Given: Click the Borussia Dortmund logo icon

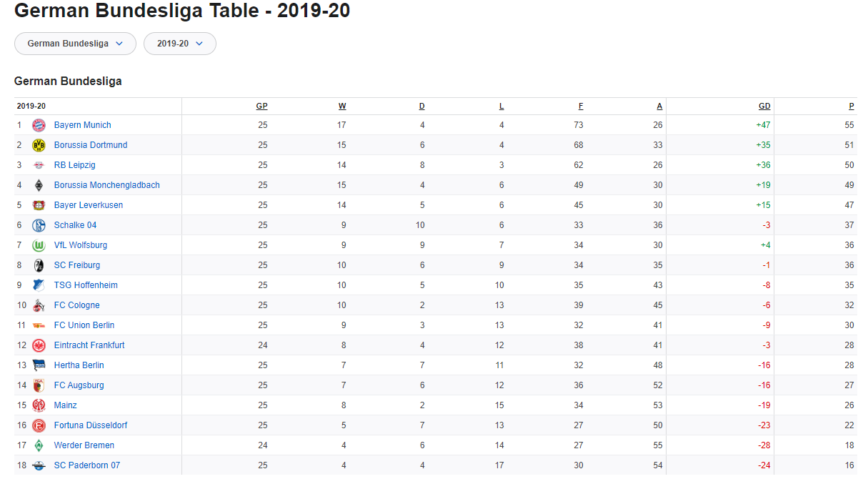Looking at the screenshot, I should pos(39,145).
